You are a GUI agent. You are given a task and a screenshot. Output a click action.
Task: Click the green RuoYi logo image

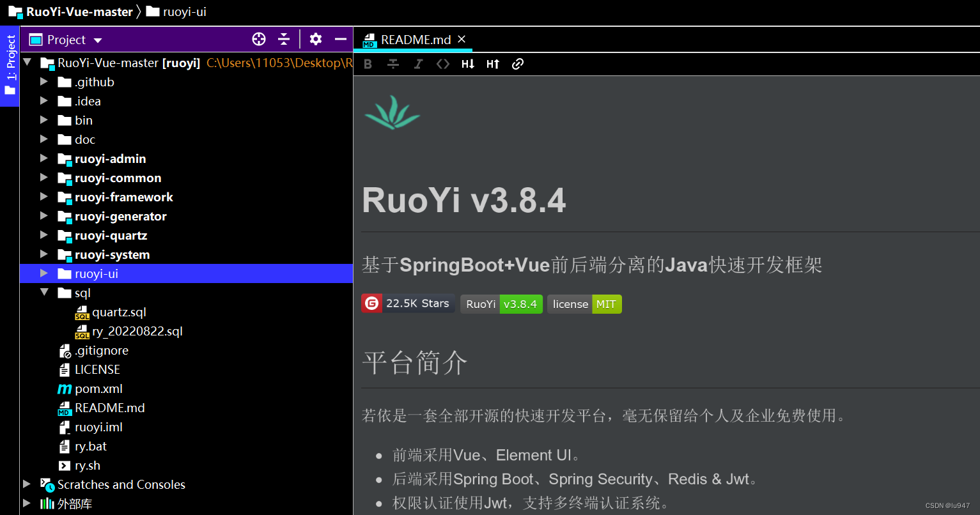392,112
